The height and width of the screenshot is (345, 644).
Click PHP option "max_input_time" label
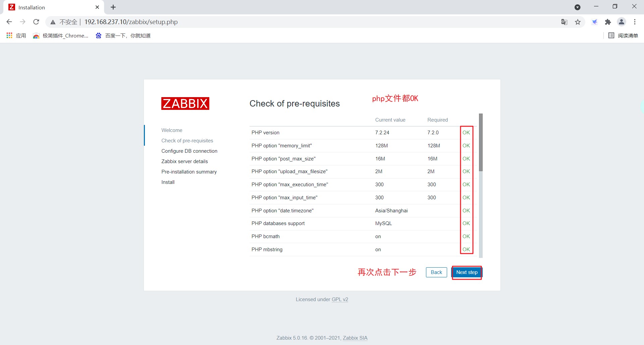coord(284,198)
